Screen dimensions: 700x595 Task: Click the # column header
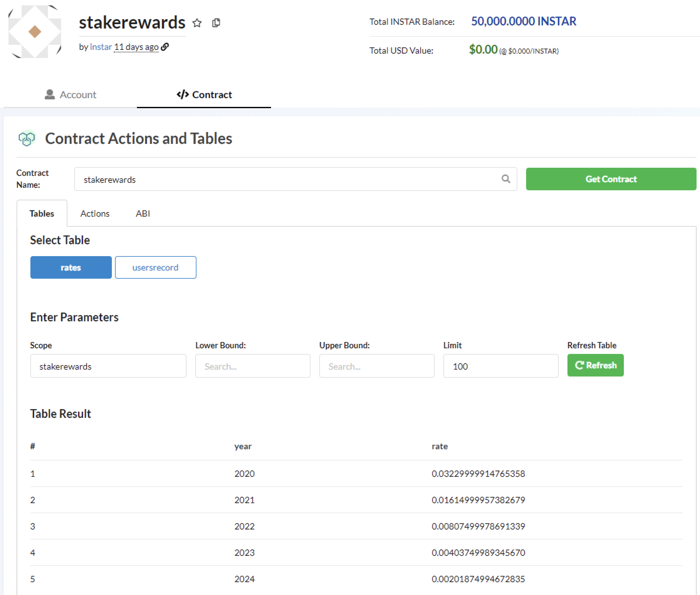pyautogui.click(x=33, y=446)
